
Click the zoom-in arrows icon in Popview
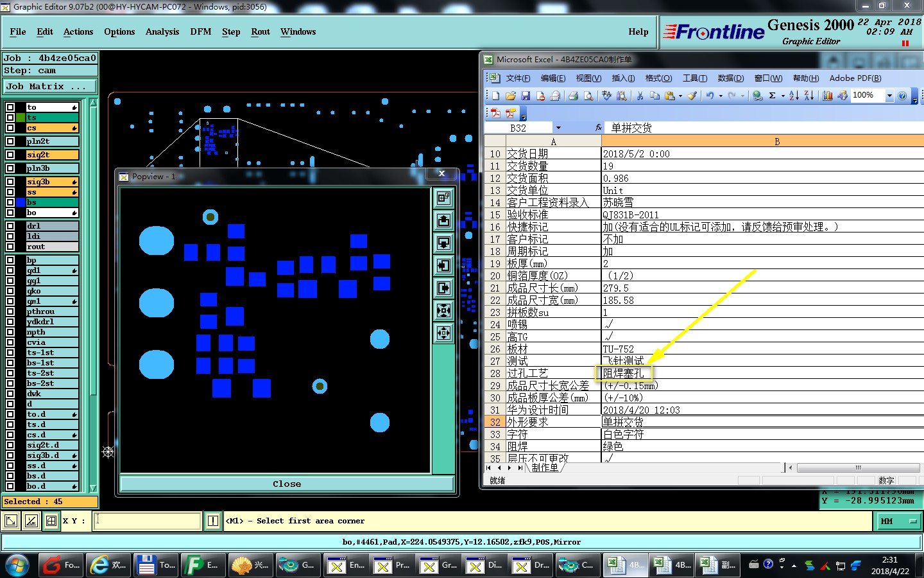[x=443, y=310]
